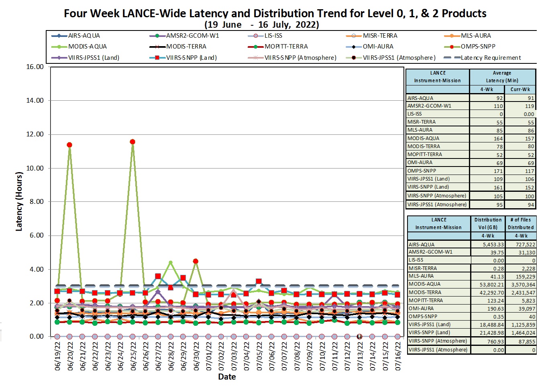The height and width of the screenshot is (392, 548).
Task: Click the AMSR2-GCOM-W1 legend marker
Action: [x=157, y=36]
